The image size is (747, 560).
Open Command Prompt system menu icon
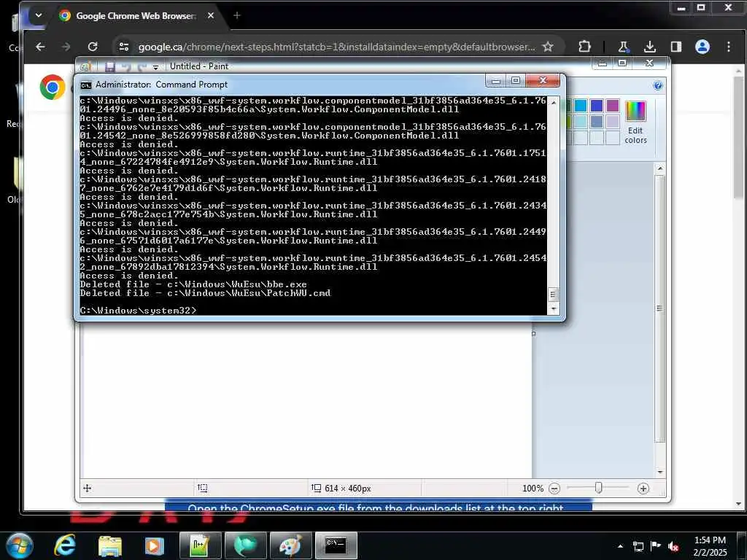click(x=86, y=85)
